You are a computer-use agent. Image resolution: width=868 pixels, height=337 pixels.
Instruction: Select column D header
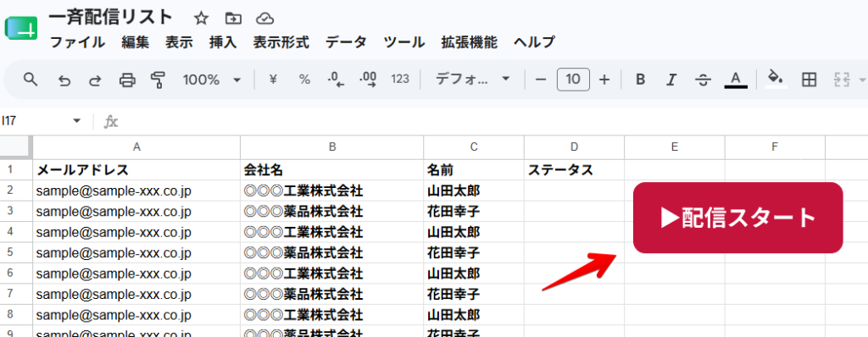click(x=574, y=146)
